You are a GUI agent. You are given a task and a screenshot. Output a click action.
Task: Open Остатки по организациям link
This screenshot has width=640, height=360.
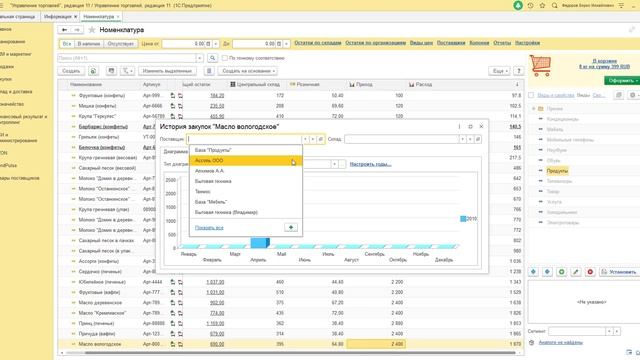[x=376, y=43]
